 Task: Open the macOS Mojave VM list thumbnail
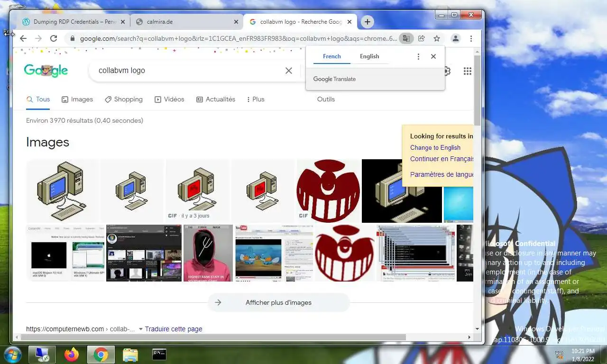65,253
